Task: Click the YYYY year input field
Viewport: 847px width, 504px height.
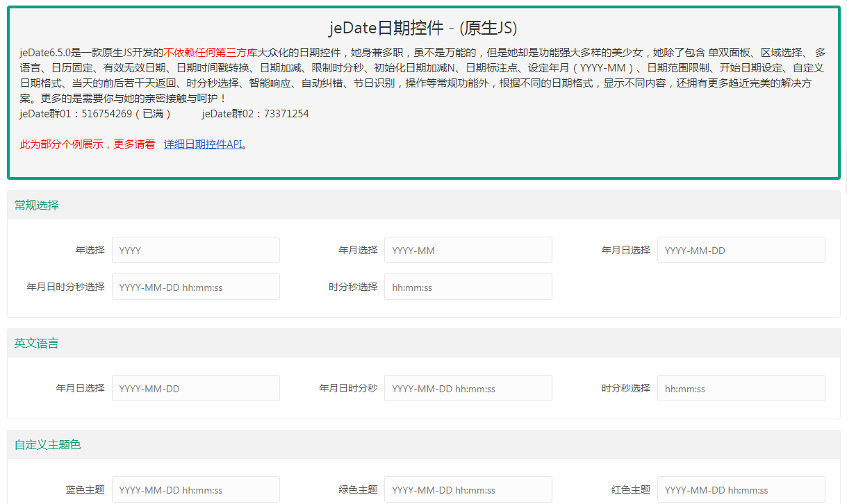Action: (196, 250)
